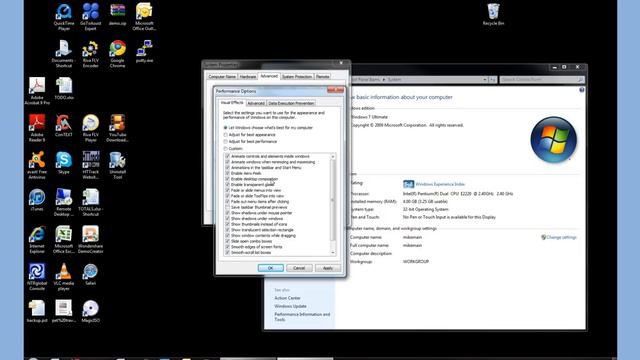The height and width of the screenshot is (360, 640).
Task: Toggle 'Enable desktop composition' checkbox
Action: coord(227,179)
